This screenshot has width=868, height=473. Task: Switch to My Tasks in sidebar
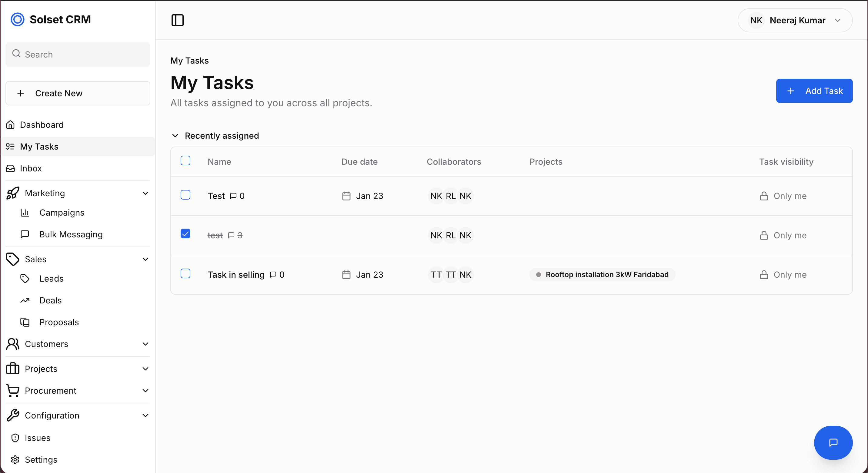tap(39, 147)
